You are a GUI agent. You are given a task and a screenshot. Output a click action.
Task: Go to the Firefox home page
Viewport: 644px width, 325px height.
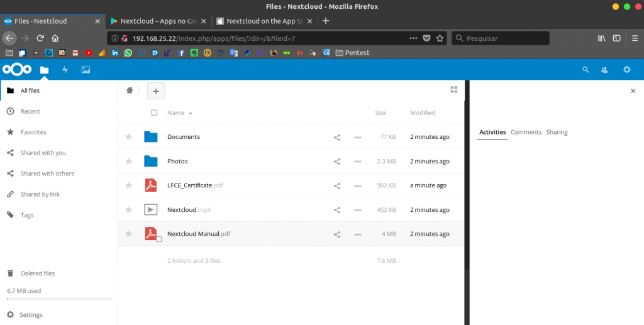coord(55,38)
